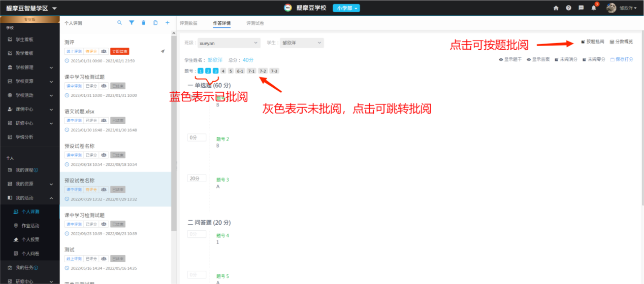Open the help question mark icon
The image size is (644, 284).
[x=568, y=8]
